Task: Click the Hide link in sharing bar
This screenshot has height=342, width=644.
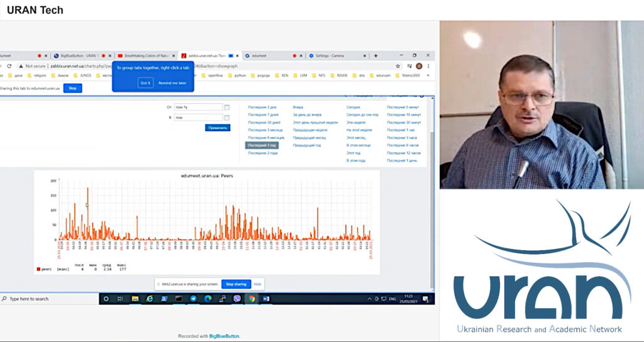Action: tap(257, 284)
